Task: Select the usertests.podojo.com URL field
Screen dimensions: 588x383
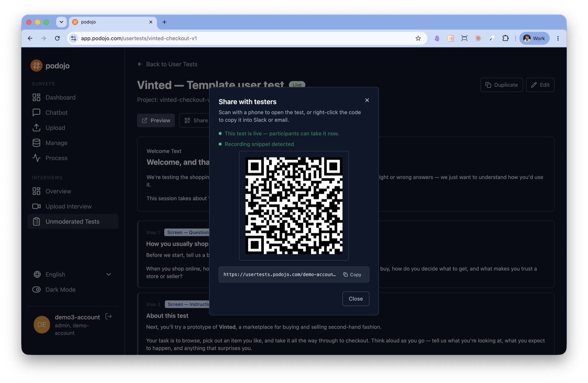Action: click(x=280, y=274)
